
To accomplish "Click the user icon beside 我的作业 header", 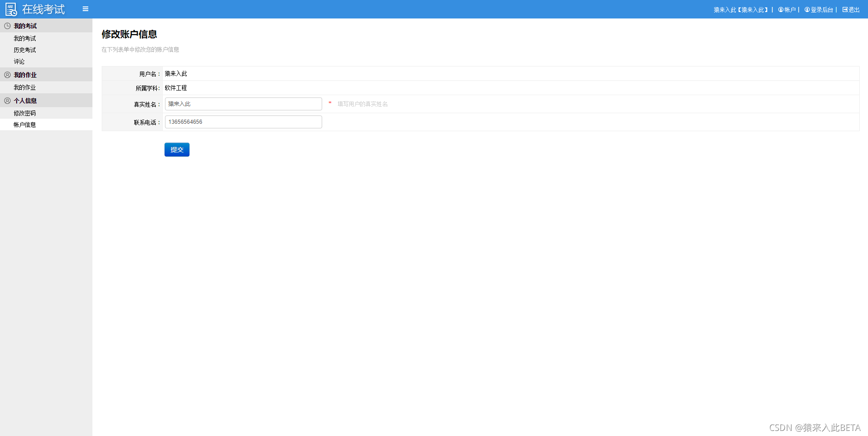I will (x=7, y=75).
